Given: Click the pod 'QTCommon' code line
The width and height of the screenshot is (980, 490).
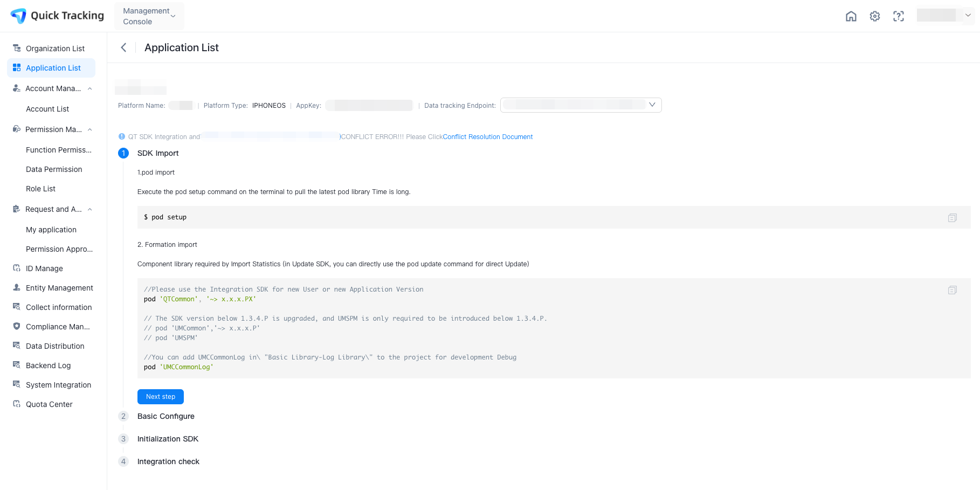Looking at the screenshot, I should 200,299.
